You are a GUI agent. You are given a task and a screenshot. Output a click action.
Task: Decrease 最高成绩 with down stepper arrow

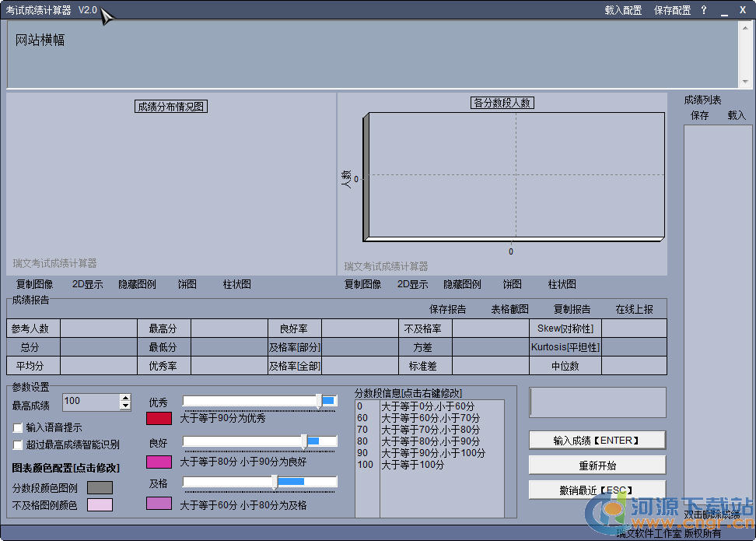125,406
